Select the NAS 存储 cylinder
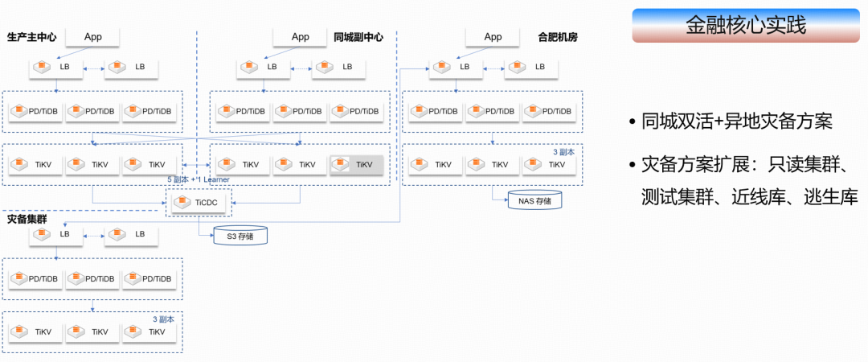This screenshot has height=362, width=868. (x=534, y=200)
